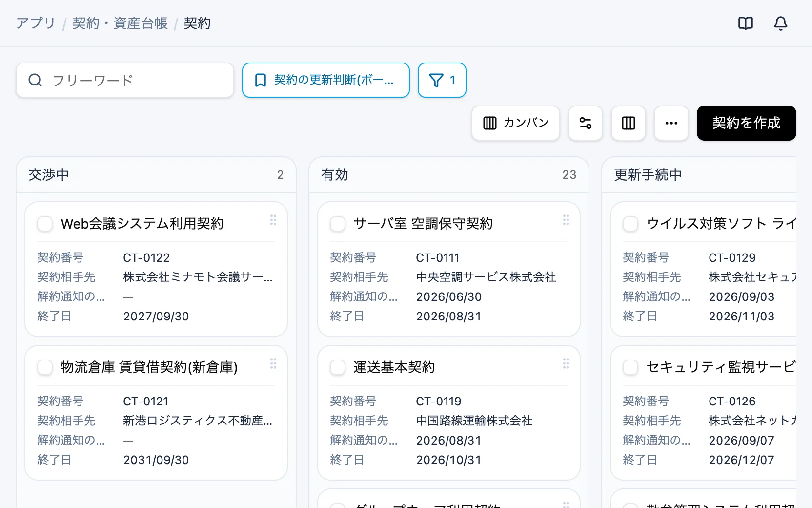The width and height of the screenshot is (812, 508).
Task: Click contract number CT-0119
Action: pyautogui.click(x=439, y=401)
